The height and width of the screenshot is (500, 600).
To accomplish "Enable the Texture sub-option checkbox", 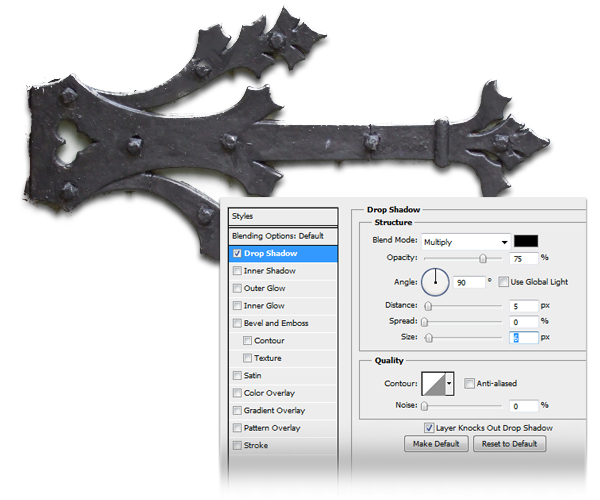I will (248, 358).
